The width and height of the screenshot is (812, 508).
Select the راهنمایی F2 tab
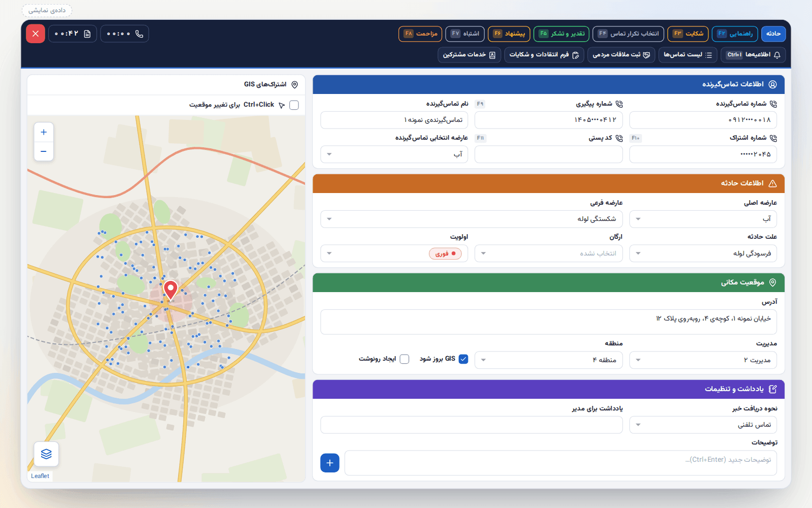click(x=735, y=34)
